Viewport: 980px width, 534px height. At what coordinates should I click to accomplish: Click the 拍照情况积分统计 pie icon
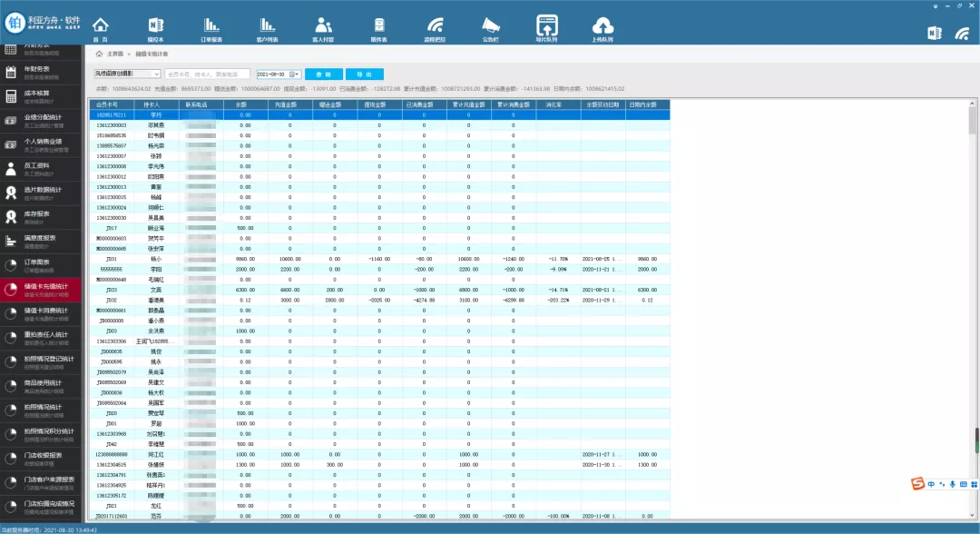(x=11, y=435)
